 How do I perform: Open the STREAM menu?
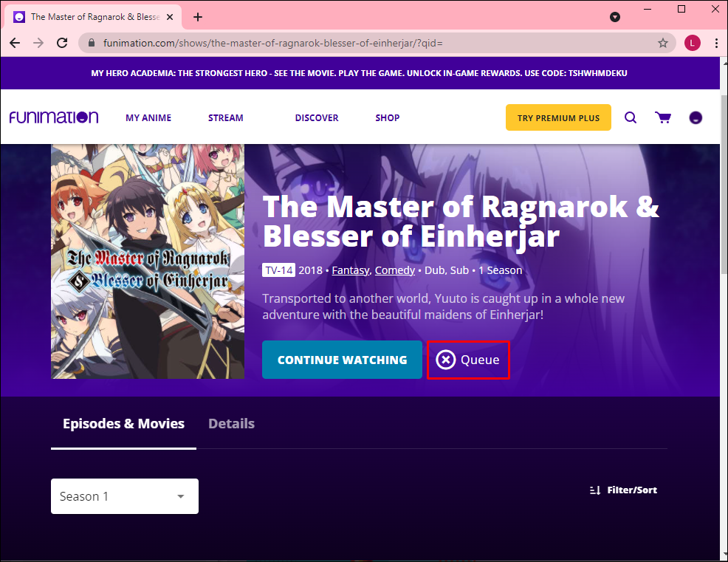[x=226, y=118]
